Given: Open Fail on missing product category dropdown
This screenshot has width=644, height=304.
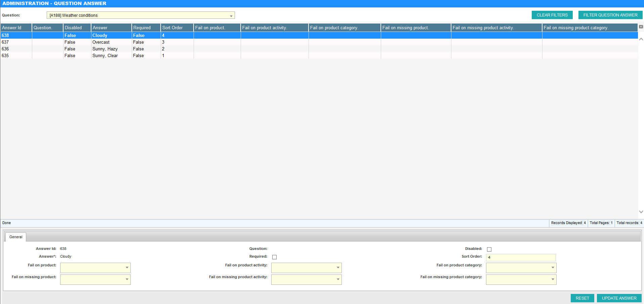Looking at the screenshot, I should point(553,279).
